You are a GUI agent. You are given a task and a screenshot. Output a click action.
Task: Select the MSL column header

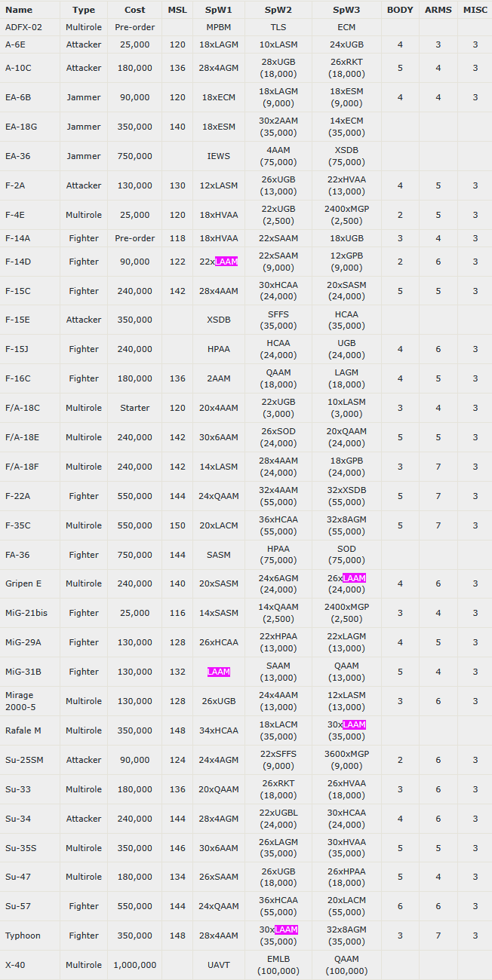[x=177, y=10]
